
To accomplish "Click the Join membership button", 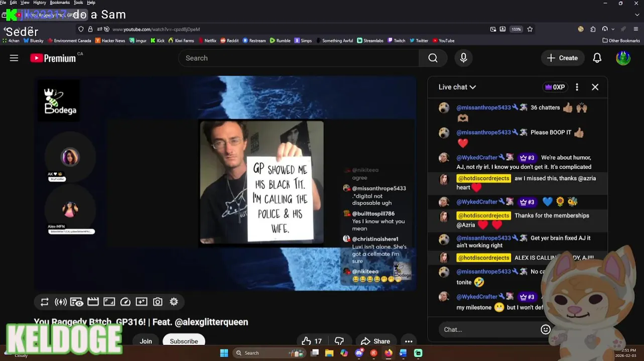I will tap(146, 341).
